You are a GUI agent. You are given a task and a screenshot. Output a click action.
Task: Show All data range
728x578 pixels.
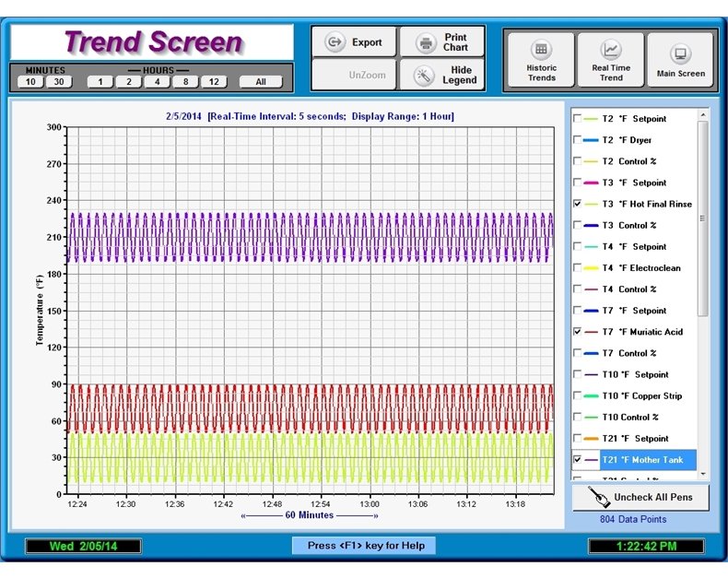pyautogui.click(x=261, y=82)
